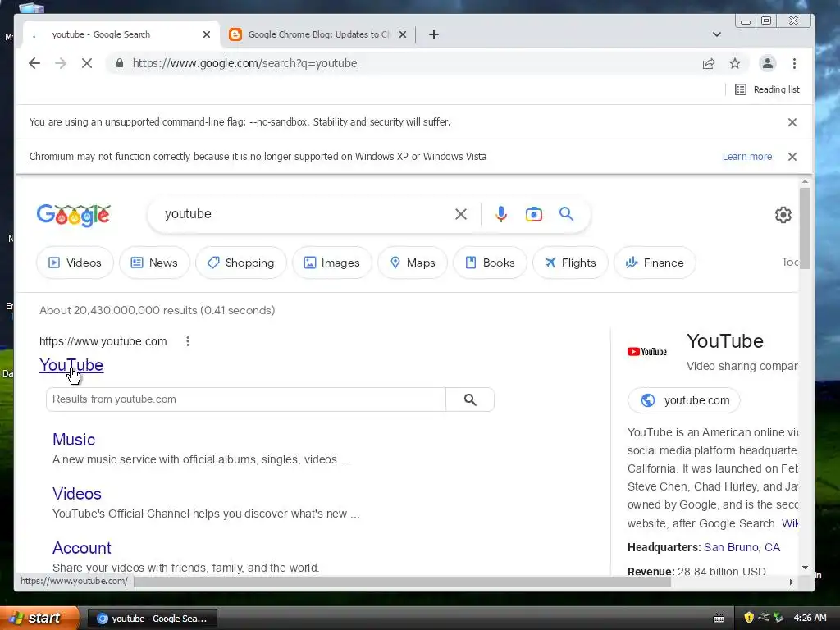This screenshot has width=840, height=630.
Task: Open the Videos sitelink
Action: [x=76, y=494]
